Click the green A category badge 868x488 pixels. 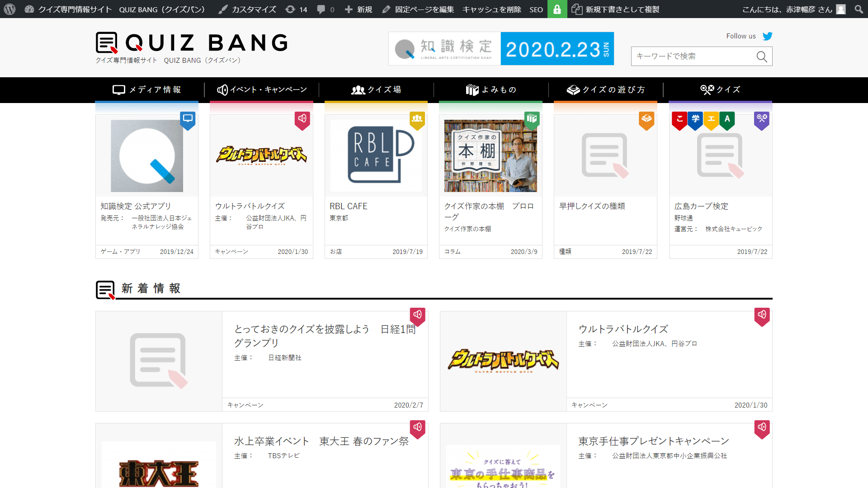click(x=727, y=120)
